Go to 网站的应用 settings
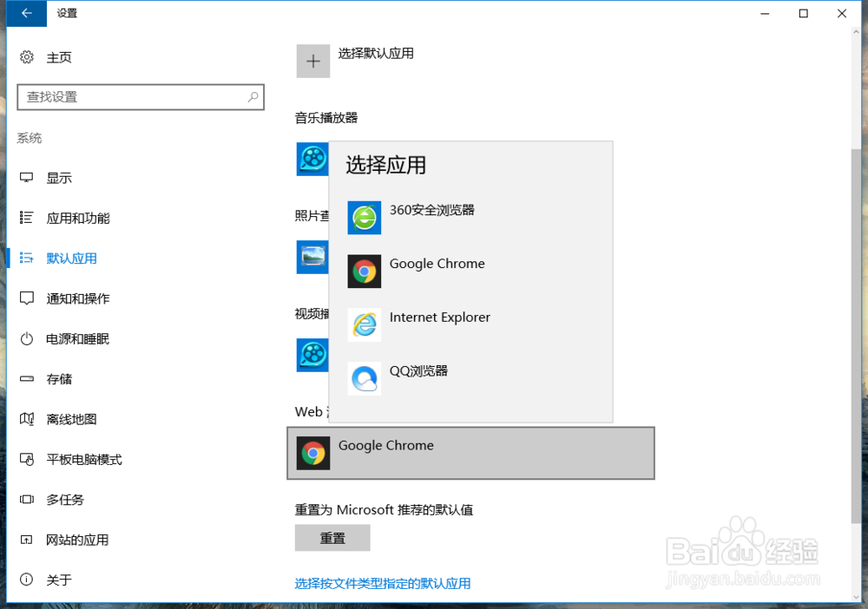 77,540
